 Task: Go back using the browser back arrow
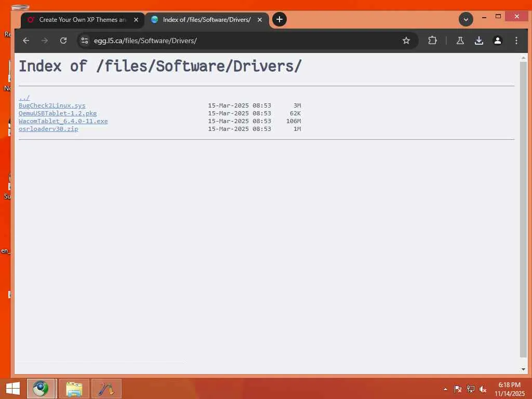pos(26,41)
